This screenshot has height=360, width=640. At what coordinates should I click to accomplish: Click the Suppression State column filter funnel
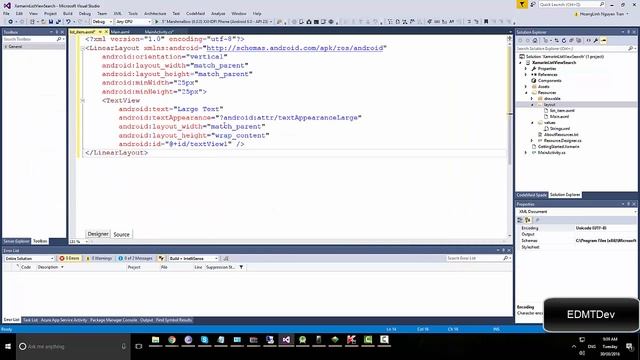pyautogui.click(x=241, y=267)
